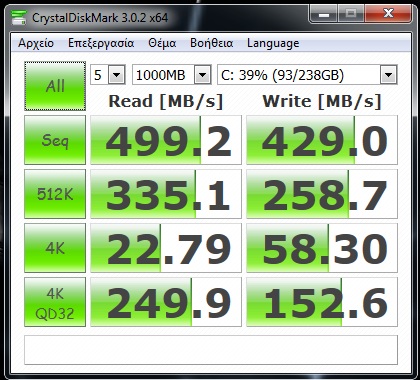Close the CrystalDiskMark window
The height and width of the screenshot is (380, 420).
click(x=388, y=14)
